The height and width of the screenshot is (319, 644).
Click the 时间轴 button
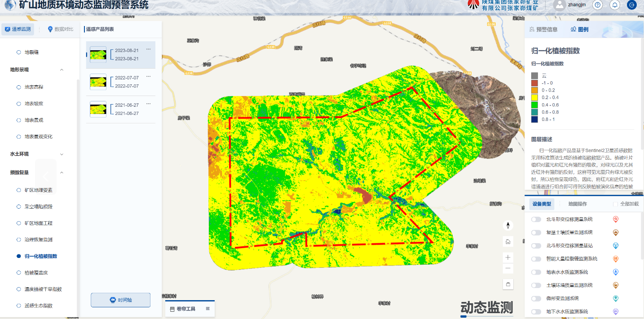point(120,300)
